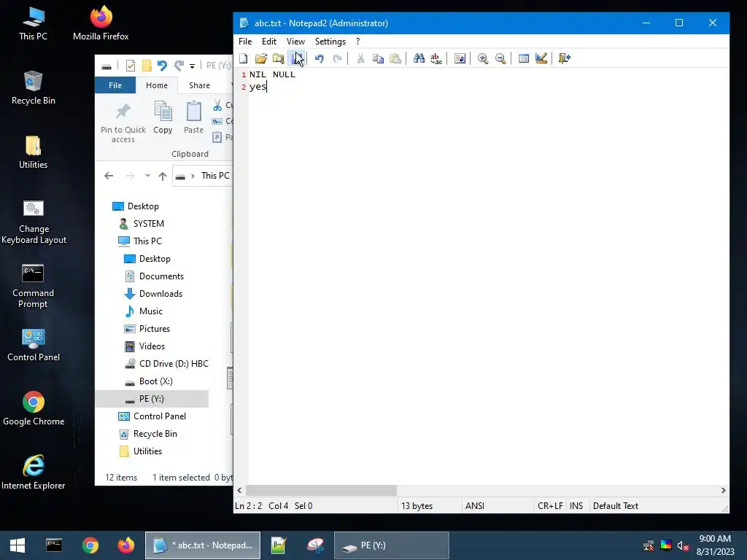Click the scroll right arrow in Notepad2
Screen dimensions: 747x560
724,491
